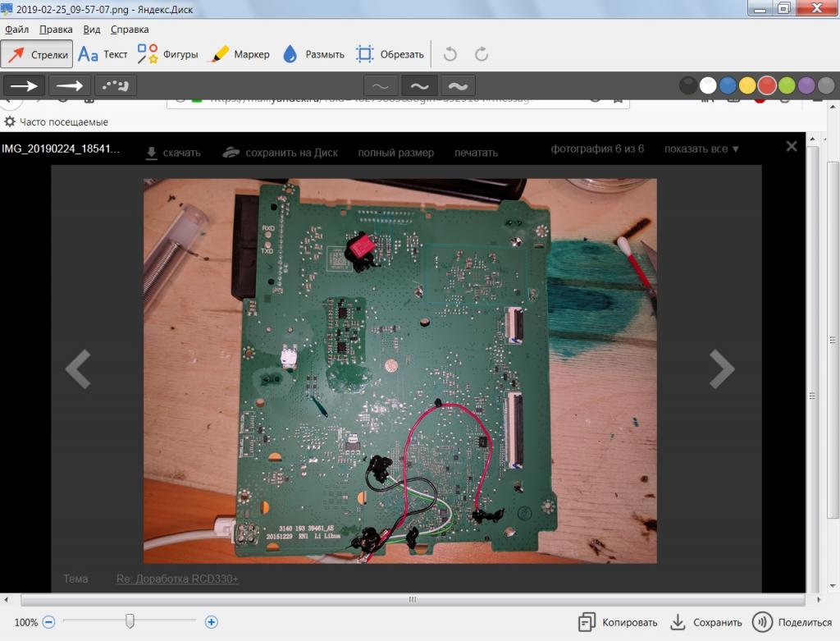
Task: Click the zoom slider handle
Action: (x=130, y=621)
